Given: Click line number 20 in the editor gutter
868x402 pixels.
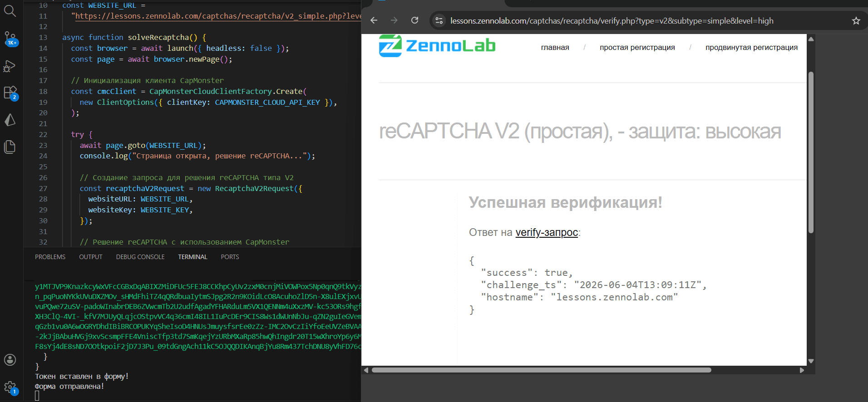Looking at the screenshot, I should click(x=43, y=113).
